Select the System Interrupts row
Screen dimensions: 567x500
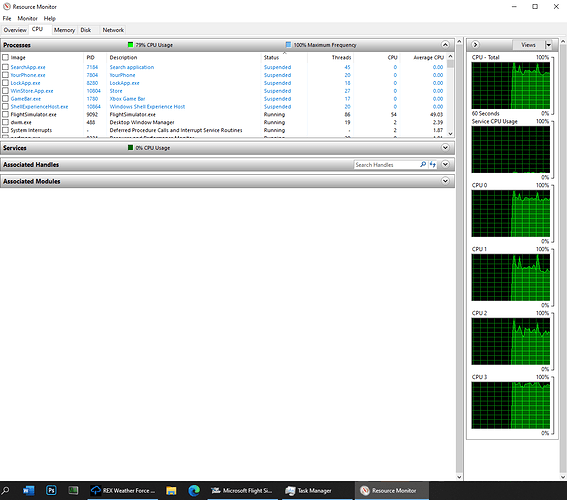[x=223, y=130]
